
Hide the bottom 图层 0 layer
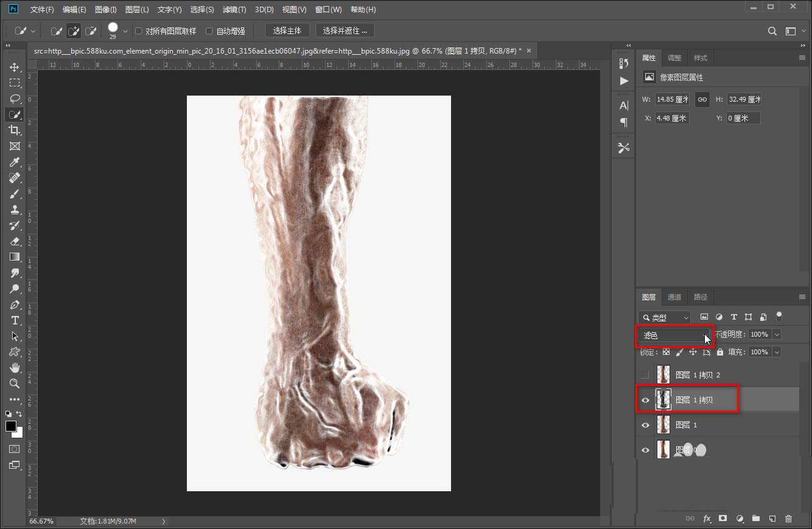(x=645, y=450)
